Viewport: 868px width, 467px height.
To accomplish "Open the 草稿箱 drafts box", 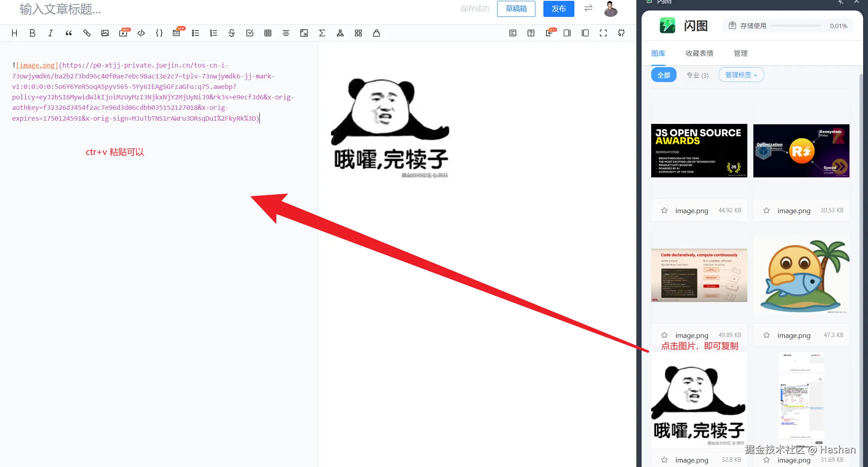I will [x=516, y=8].
